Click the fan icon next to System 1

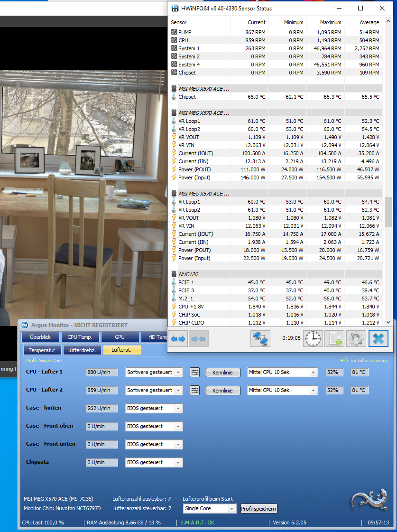pos(174,48)
